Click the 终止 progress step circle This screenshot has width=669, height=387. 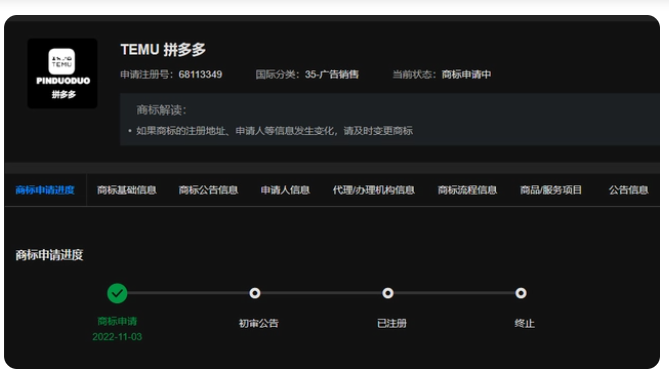coord(521,293)
